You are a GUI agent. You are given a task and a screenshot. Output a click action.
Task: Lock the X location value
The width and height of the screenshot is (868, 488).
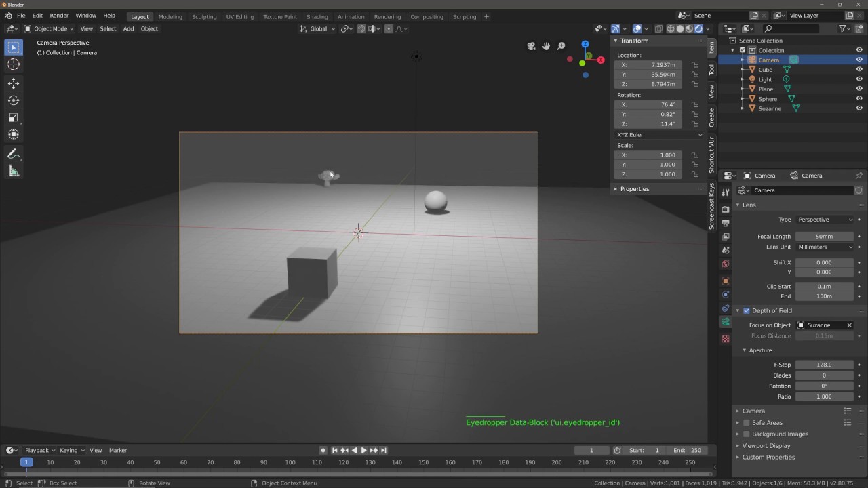tap(695, 65)
